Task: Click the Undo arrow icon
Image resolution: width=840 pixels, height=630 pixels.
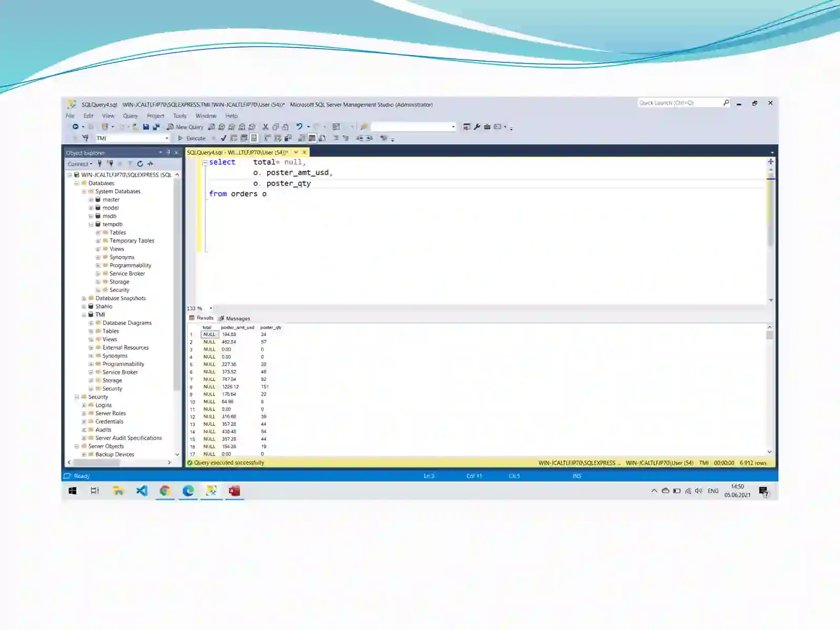Action: tap(299, 127)
